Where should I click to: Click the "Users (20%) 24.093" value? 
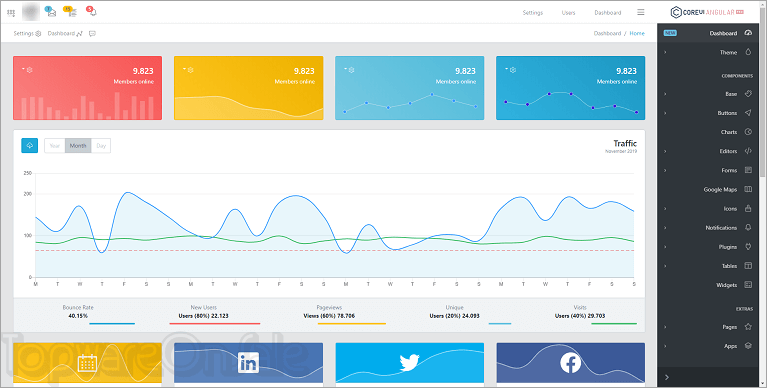click(x=454, y=316)
